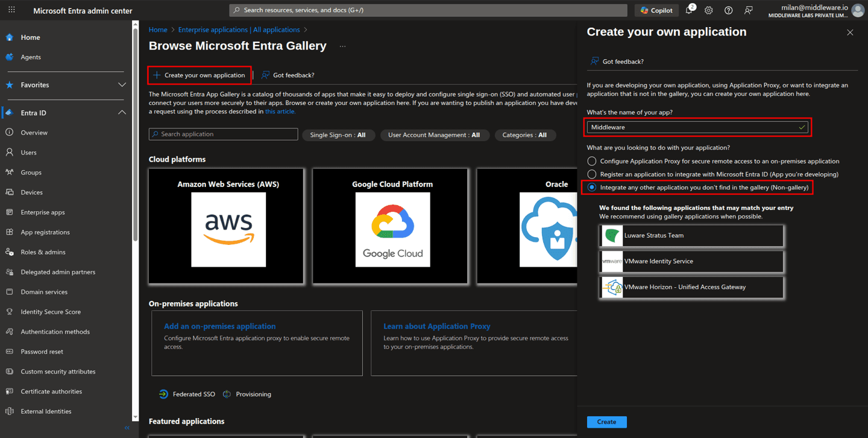Open the notifications bell
868x438 pixels.
tap(687, 10)
